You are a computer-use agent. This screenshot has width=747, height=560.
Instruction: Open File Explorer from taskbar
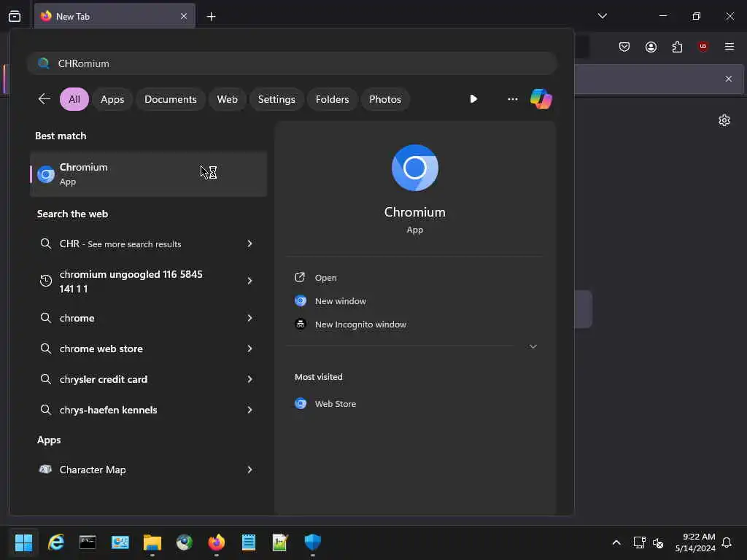[152, 542]
